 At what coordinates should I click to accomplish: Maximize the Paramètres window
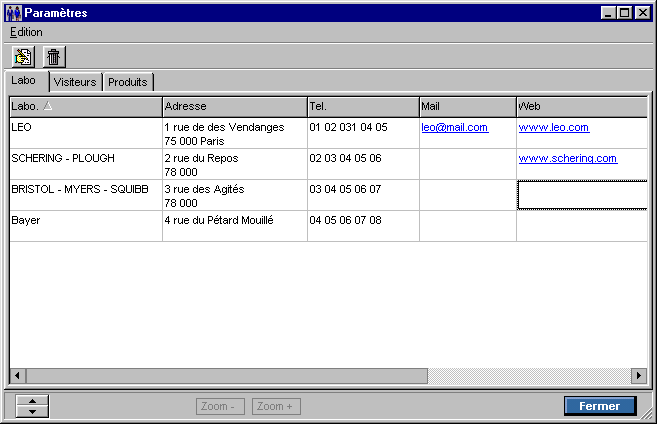point(624,13)
